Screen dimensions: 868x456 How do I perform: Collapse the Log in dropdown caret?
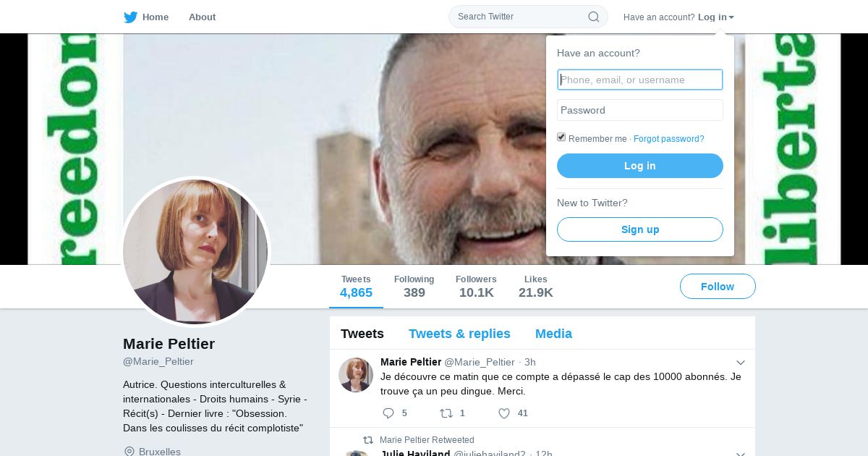(x=731, y=17)
